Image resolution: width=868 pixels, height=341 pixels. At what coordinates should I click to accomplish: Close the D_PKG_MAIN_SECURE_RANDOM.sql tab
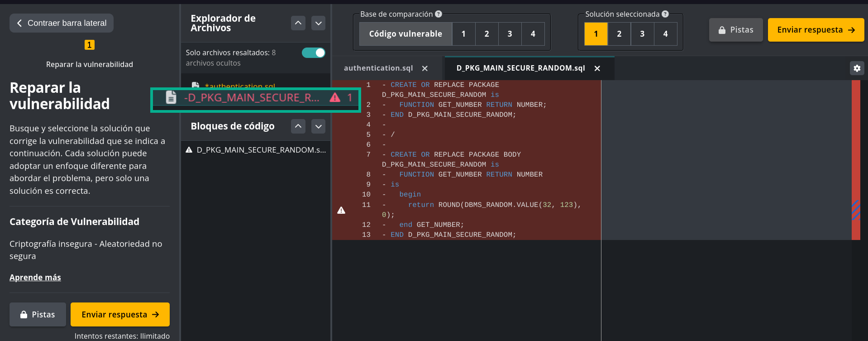597,68
